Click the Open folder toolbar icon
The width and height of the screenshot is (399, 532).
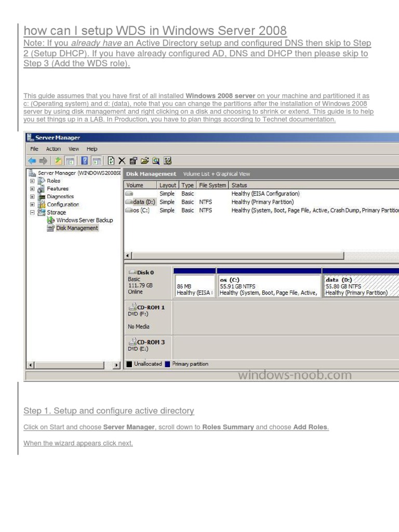point(144,161)
